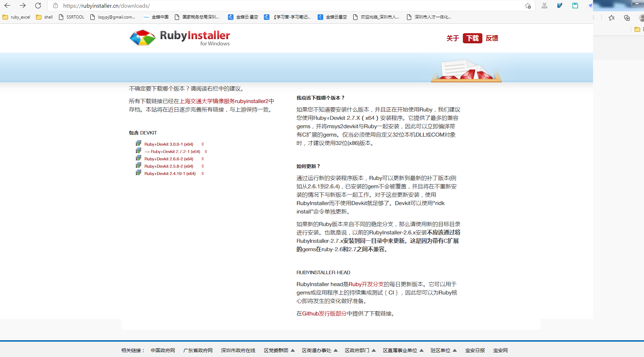Expand details icon for Ruby+Devkit 3.0.0-1
The height and width of the screenshot is (357, 644).
click(202, 144)
